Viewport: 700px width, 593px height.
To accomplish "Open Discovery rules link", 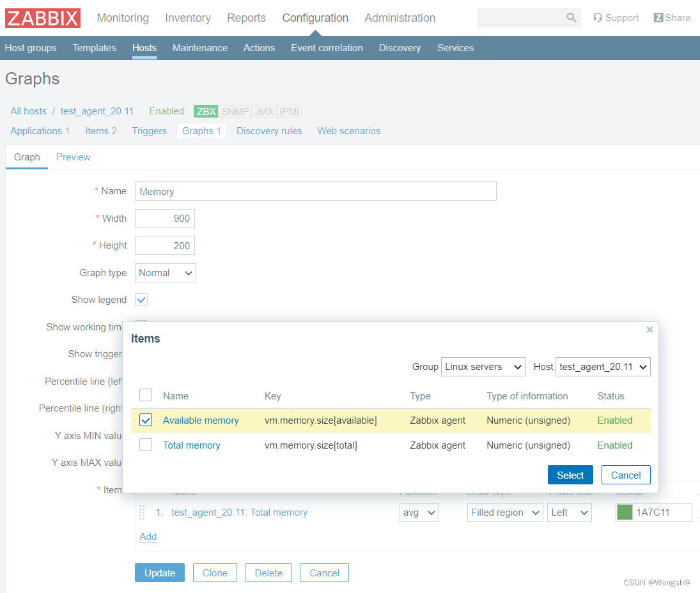I will click(x=269, y=131).
